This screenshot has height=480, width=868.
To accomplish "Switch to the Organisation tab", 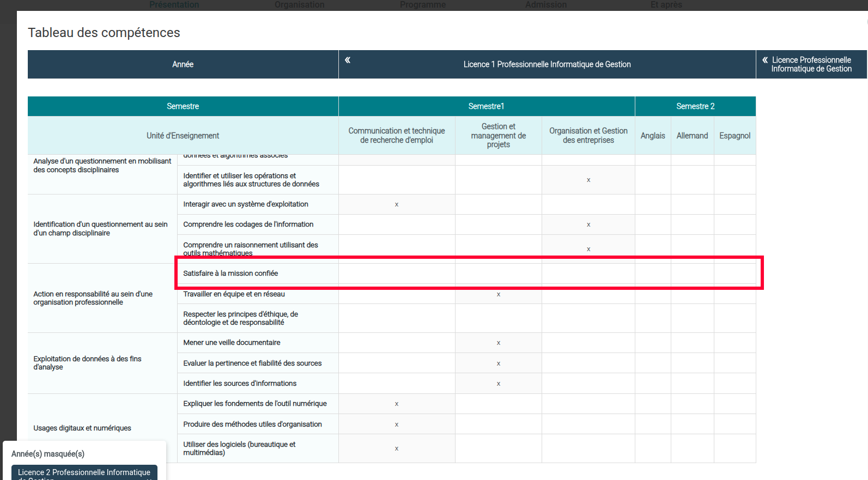I will pyautogui.click(x=299, y=5).
